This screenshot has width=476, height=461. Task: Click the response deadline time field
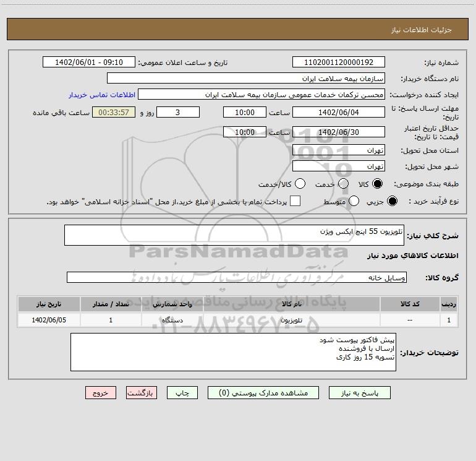pyautogui.click(x=245, y=112)
